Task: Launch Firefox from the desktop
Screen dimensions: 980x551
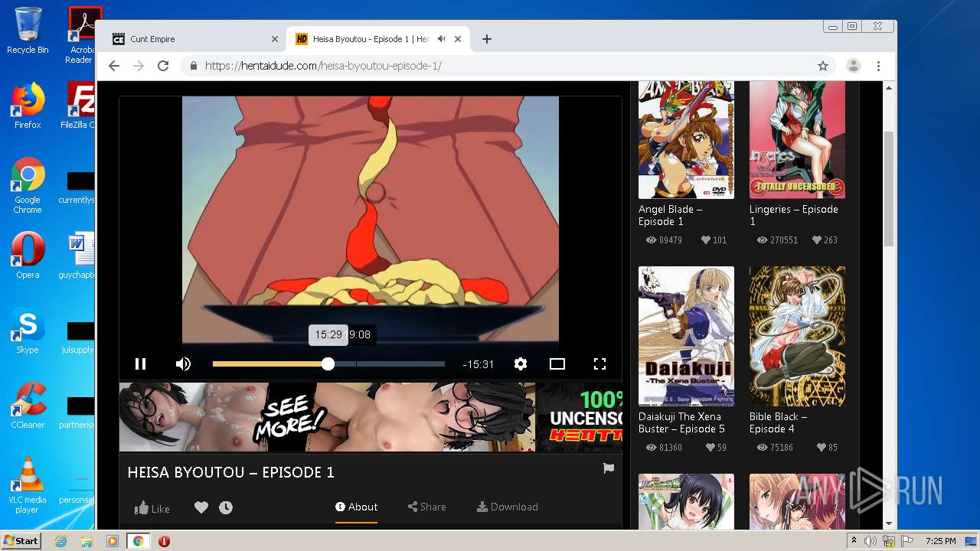Action: (28, 106)
